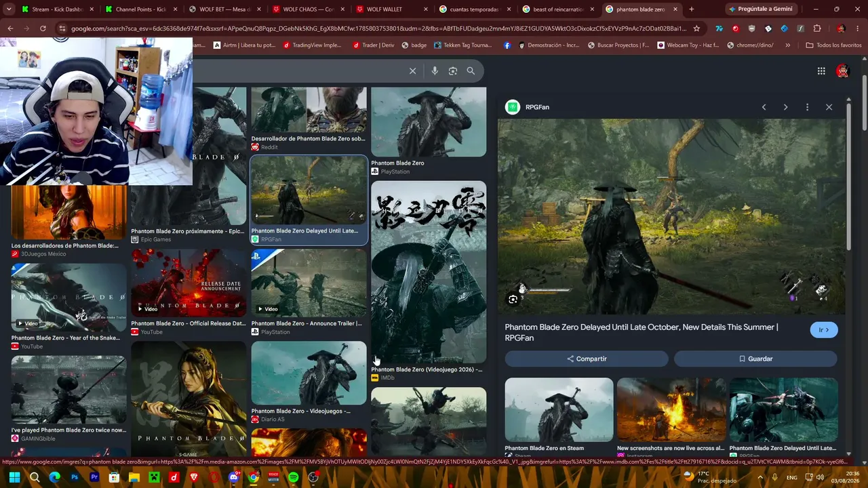Open a new browser tab
This screenshot has height=488, width=868.
[691, 9]
